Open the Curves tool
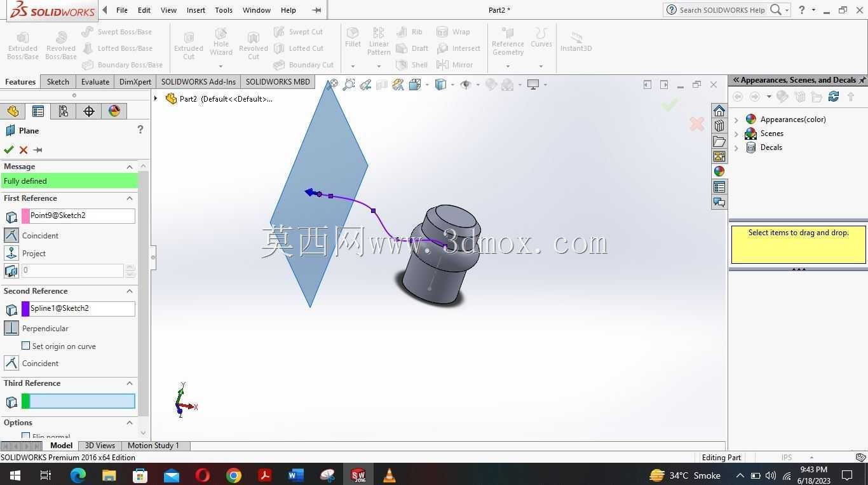This screenshot has width=868, height=485. [x=541, y=38]
